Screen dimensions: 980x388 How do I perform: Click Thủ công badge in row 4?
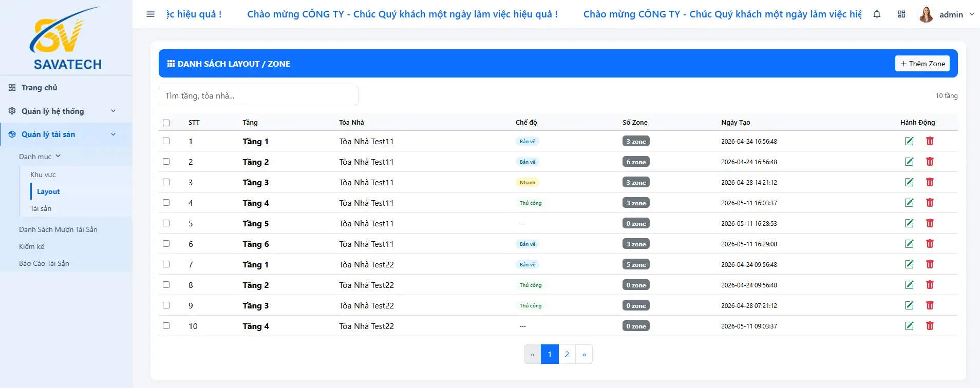[x=531, y=203]
